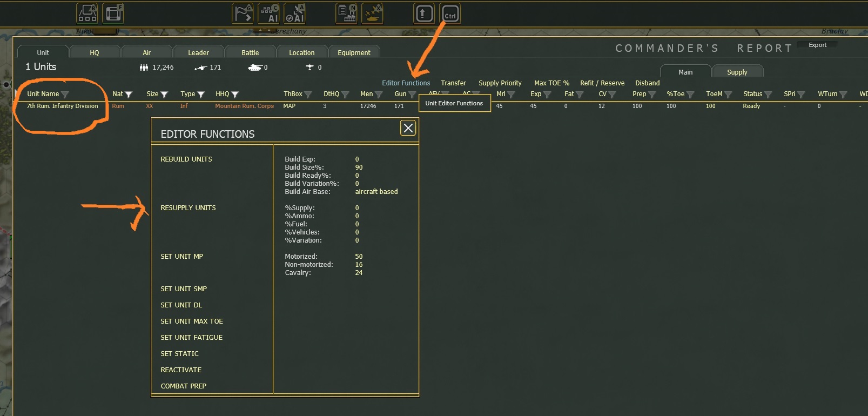Open the Status column filter
Screen dimensions: 868x416
click(x=768, y=95)
